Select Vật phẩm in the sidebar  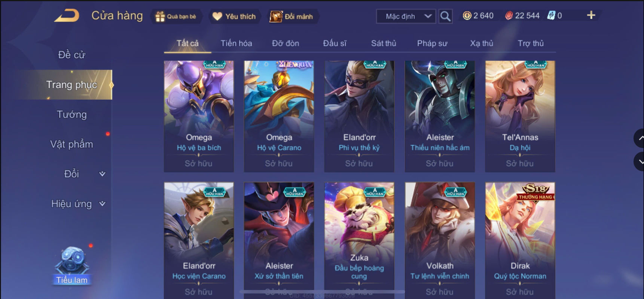[71, 144]
